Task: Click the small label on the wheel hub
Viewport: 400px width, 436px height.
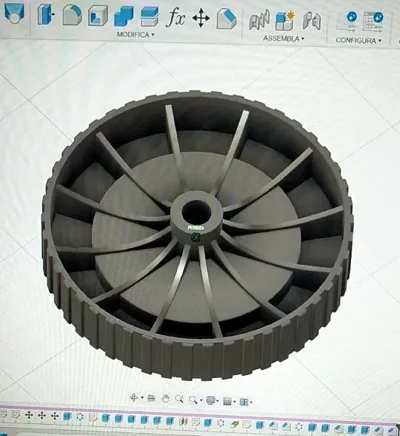Action: click(x=196, y=228)
